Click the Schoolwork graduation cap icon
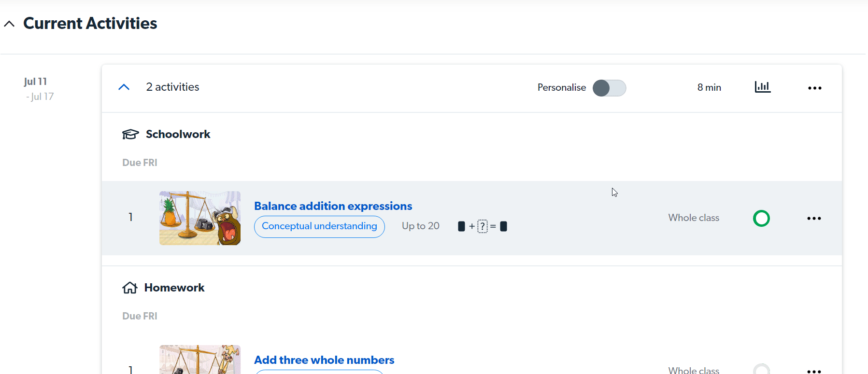Viewport: 868px width, 374px height. [x=130, y=134]
